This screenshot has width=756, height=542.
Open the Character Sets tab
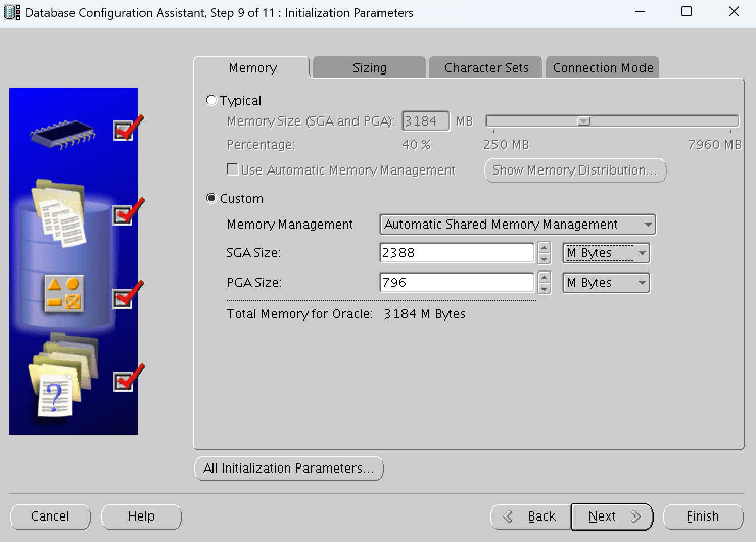point(486,68)
